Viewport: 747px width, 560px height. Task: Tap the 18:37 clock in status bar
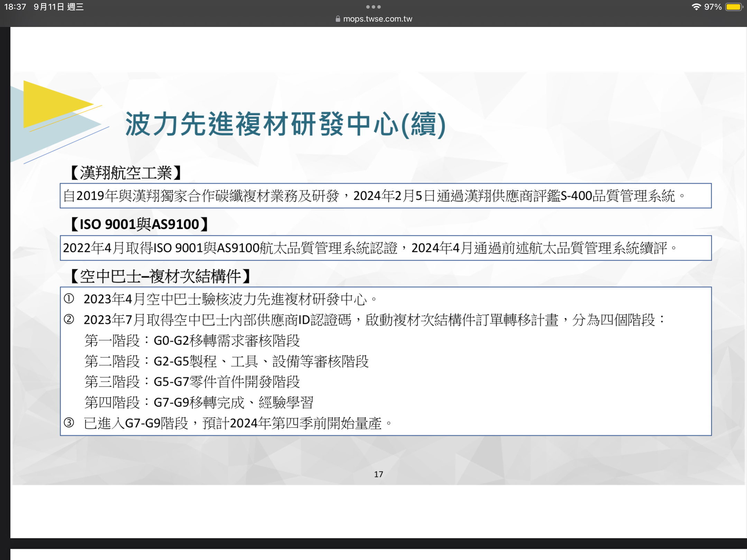click(x=15, y=7)
